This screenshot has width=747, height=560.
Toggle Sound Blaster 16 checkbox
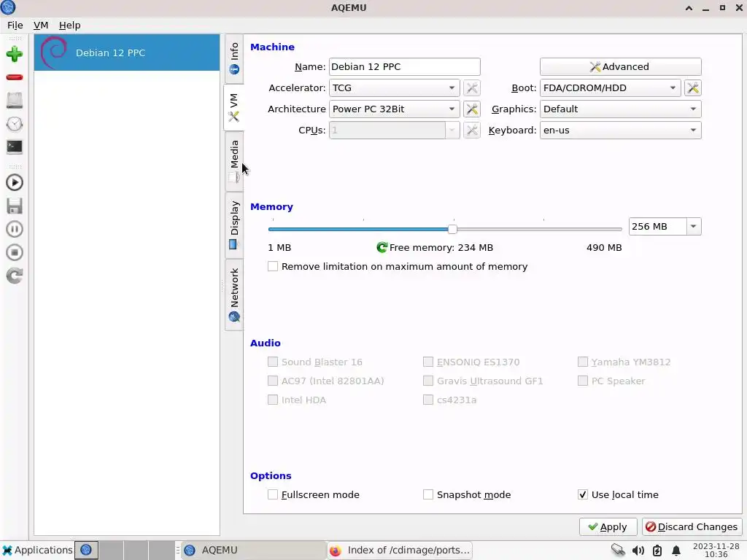pyautogui.click(x=273, y=362)
